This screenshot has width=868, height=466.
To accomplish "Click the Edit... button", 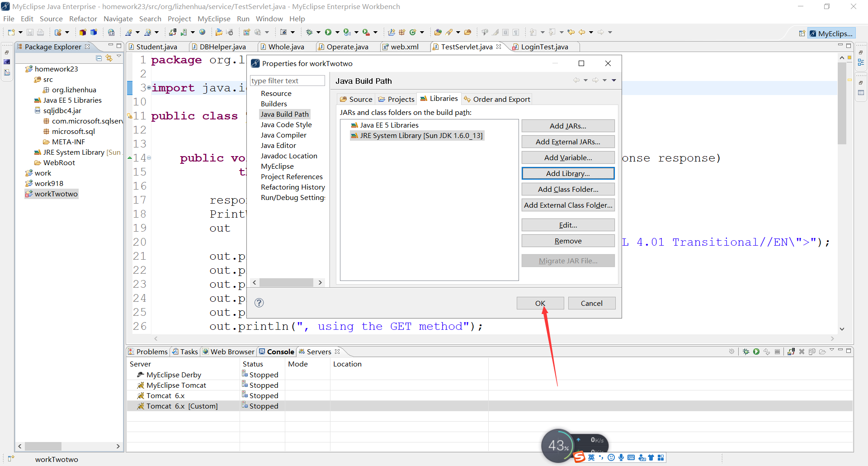I will coord(568,225).
